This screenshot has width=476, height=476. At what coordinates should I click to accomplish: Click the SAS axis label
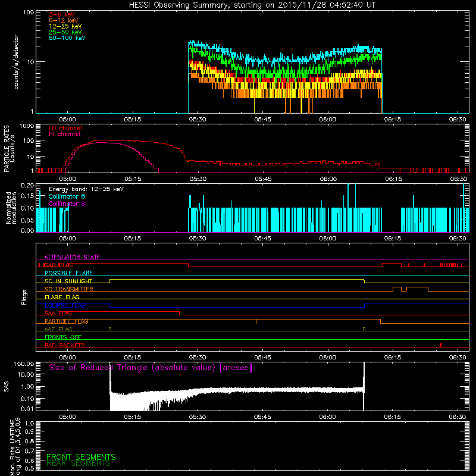pos(6,386)
